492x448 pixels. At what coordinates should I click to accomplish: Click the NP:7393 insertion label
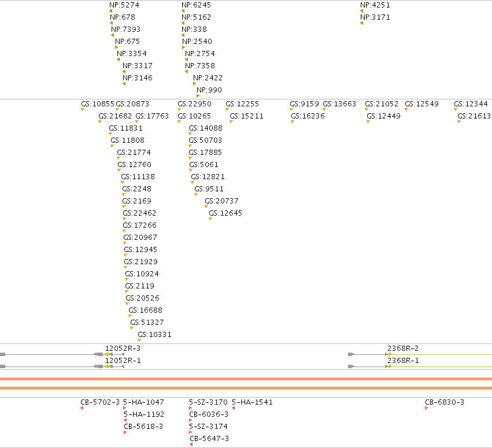pyautogui.click(x=125, y=29)
